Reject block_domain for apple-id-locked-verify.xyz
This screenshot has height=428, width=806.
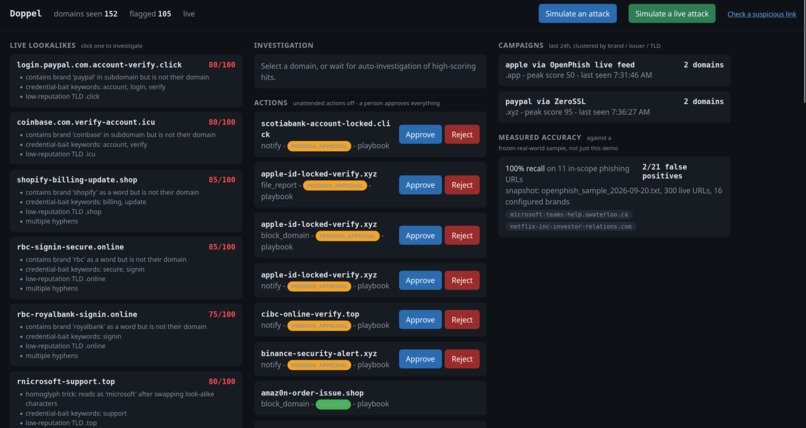(x=462, y=235)
